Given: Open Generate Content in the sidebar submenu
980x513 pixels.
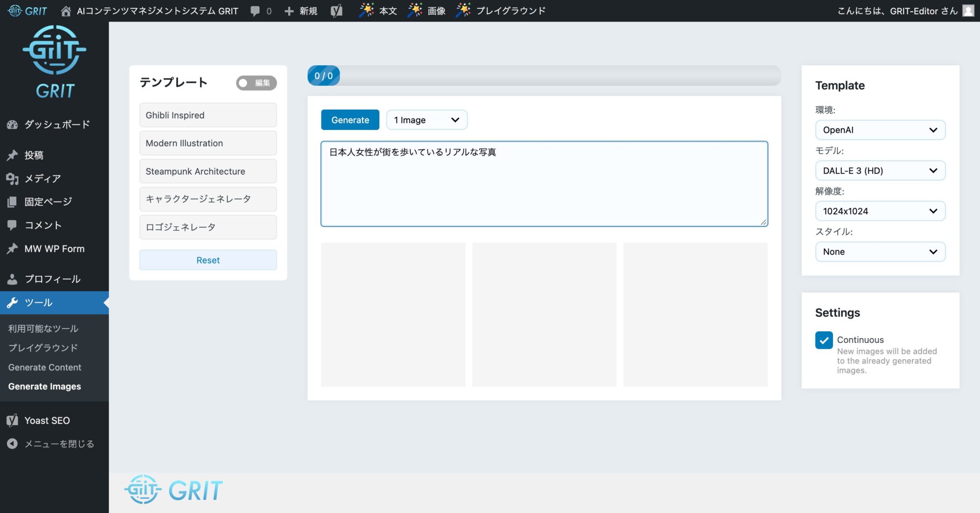Looking at the screenshot, I should (45, 367).
